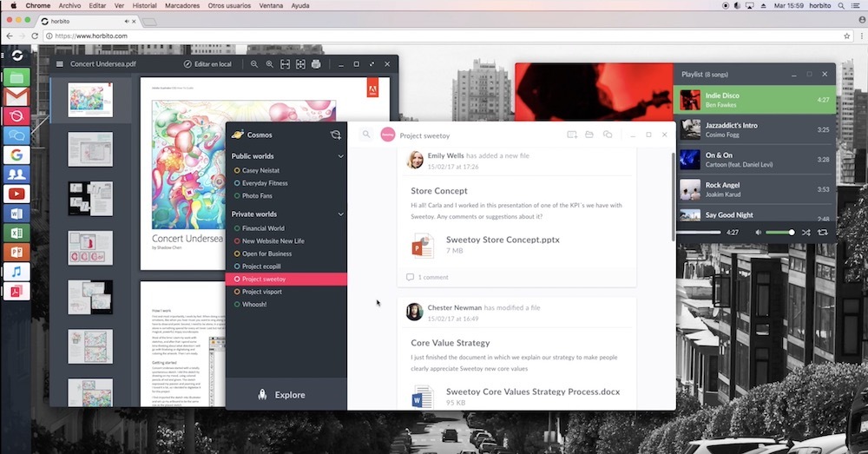
Task: Open the chat bubbles icon in Project sweetoy header
Action: (608, 135)
